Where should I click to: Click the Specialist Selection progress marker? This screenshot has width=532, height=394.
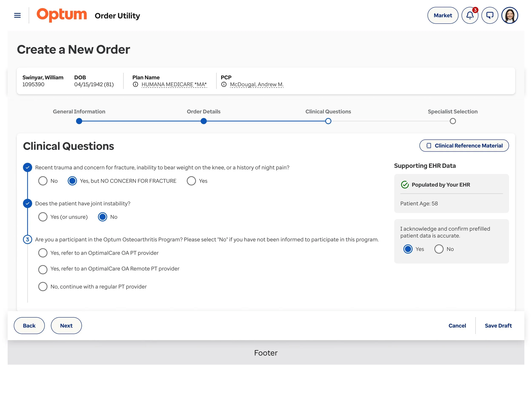click(x=453, y=121)
